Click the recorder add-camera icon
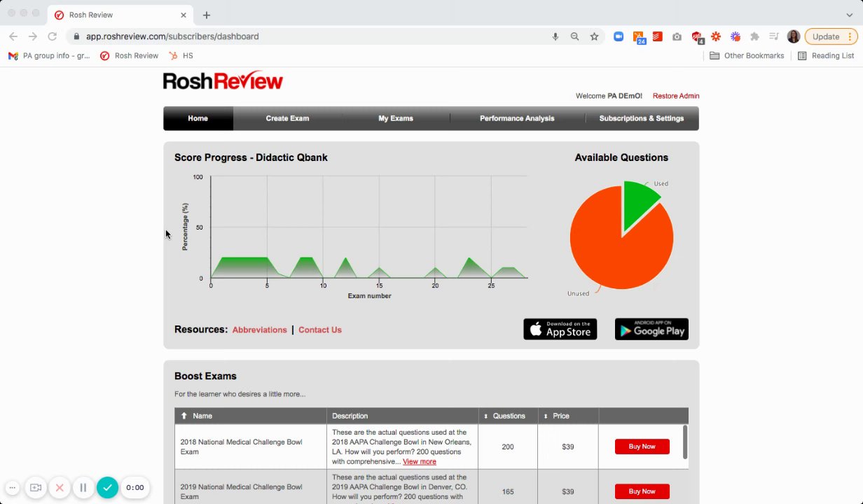The width and height of the screenshot is (863, 504). [36, 487]
